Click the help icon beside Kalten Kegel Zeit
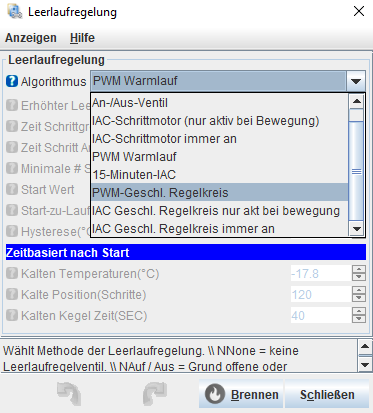Viewport: 373px width, 413px height. click(x=12, y=315)
